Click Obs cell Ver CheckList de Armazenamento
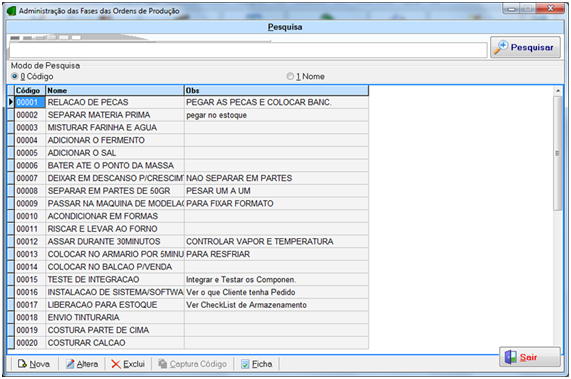Screen dimensions: 571x379 pos(276,305)
